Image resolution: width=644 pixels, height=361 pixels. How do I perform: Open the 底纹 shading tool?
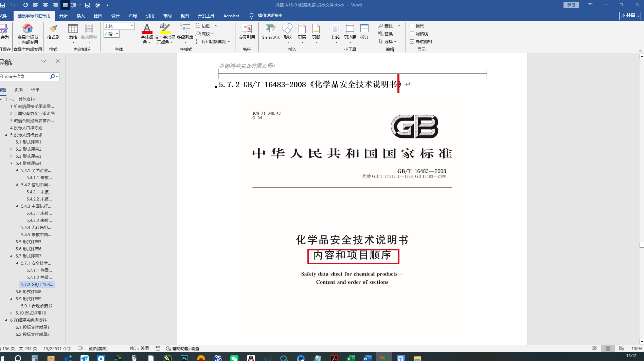coord(204,34)
